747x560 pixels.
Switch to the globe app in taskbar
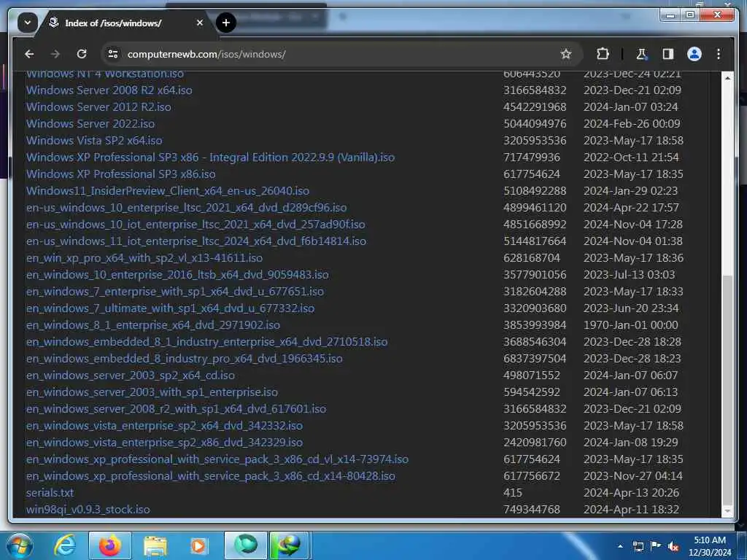[290, 545]
